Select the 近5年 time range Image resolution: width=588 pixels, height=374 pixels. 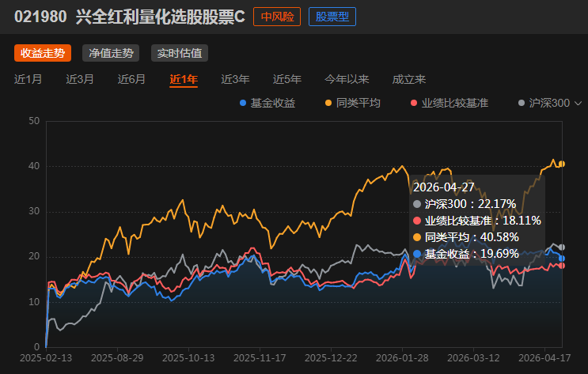coord(286,79)
